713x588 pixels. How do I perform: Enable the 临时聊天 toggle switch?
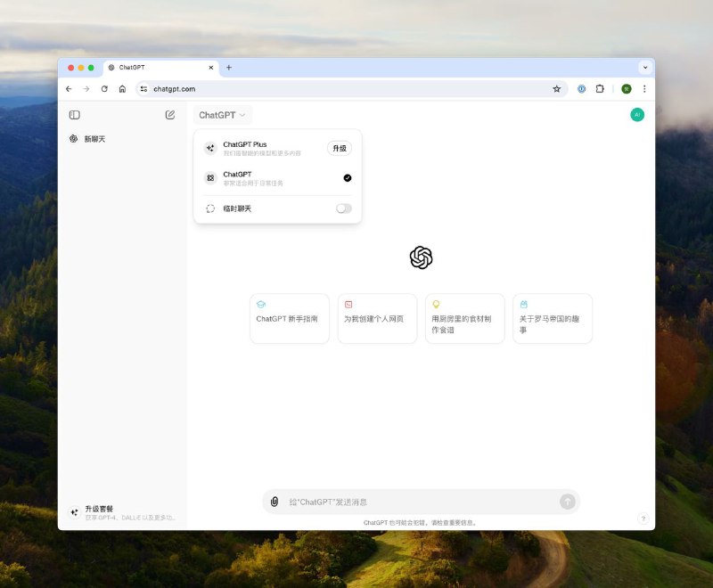(344, 208)
